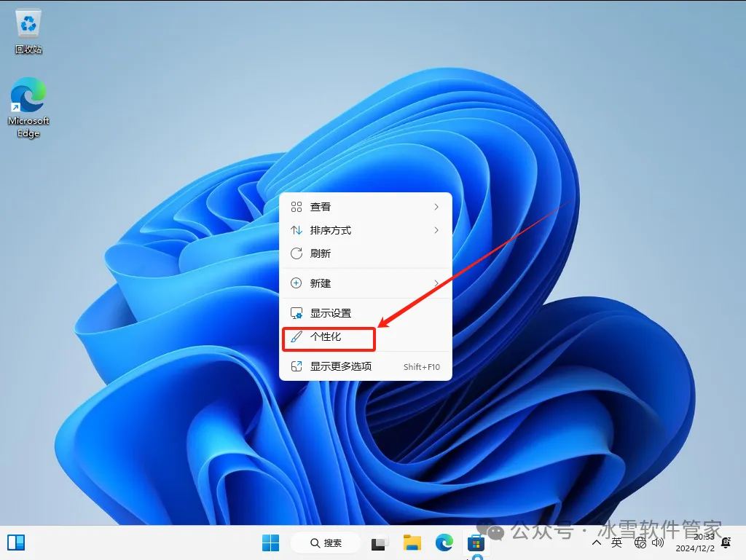Open the clock and date flyout
The height and width of the screenshot is (560, 746).
point(695,543)
